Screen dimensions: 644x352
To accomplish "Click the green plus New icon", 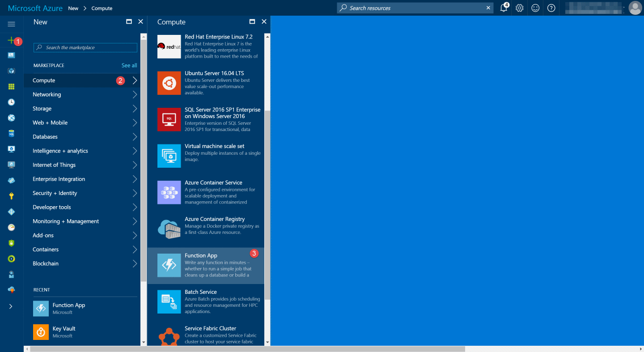I will (11, 40).
